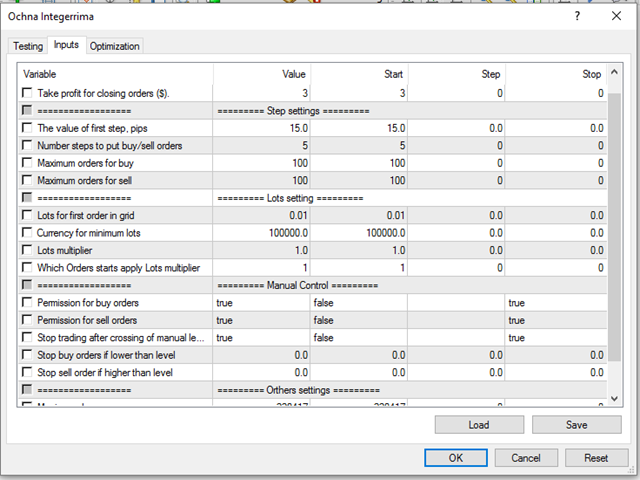Viewport: 640px width, 480px height.
Task: Enable Permission for sell orders checkbox
Action: point(27,320)
